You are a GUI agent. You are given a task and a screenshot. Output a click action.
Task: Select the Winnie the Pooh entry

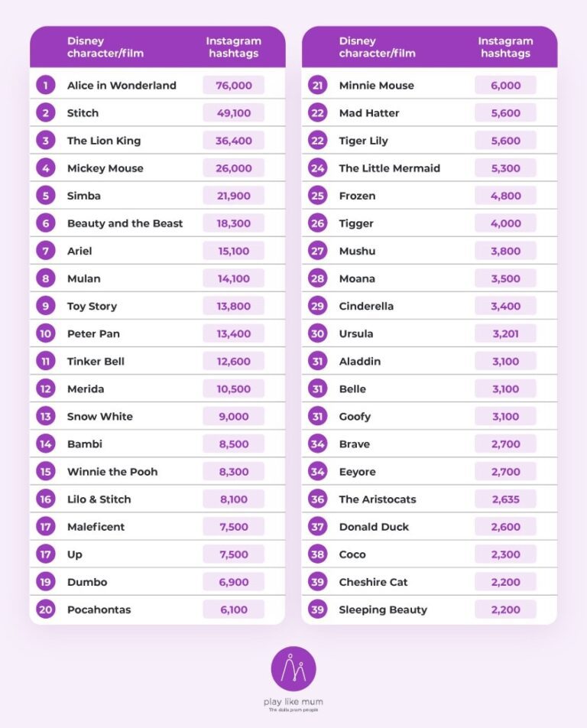pyautogui.click(x=112, y=472)
